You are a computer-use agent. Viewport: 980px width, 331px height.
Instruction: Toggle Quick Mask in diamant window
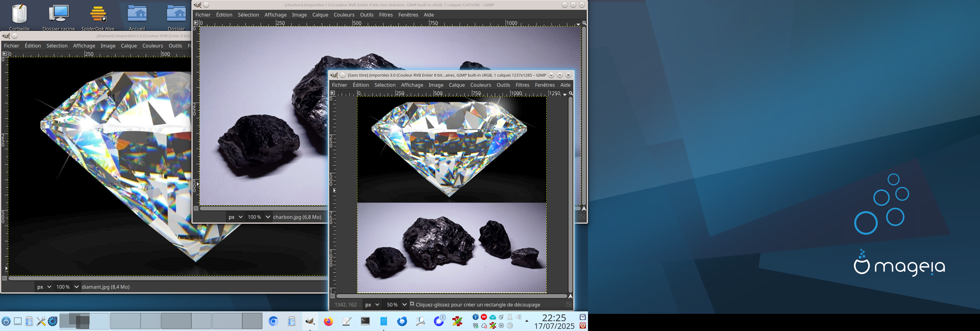click(5, 278)
